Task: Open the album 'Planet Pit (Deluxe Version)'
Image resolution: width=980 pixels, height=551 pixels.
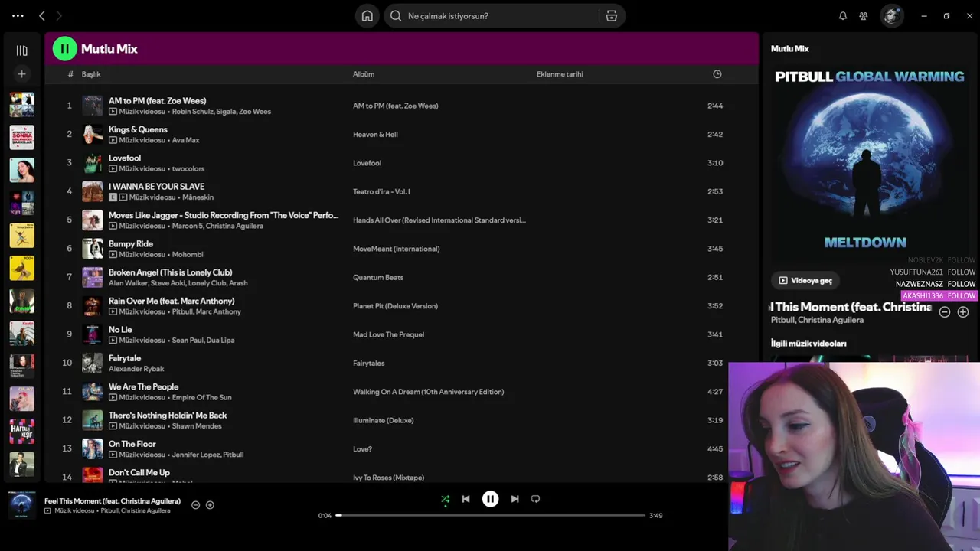Action: point(395,306)
